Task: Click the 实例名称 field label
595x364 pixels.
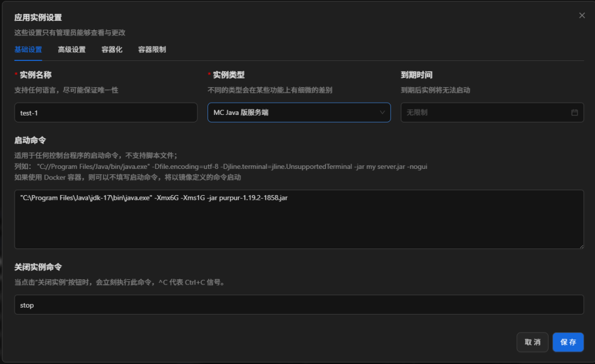Action: pos(35,75)
